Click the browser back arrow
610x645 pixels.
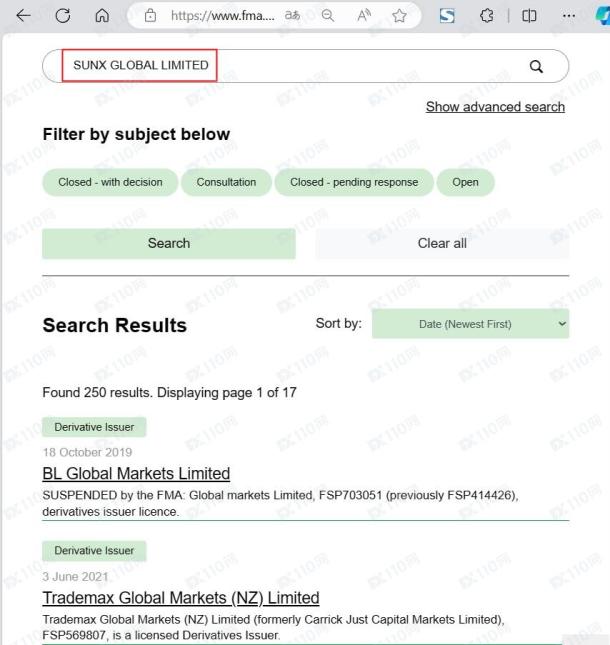pos(22,16)
